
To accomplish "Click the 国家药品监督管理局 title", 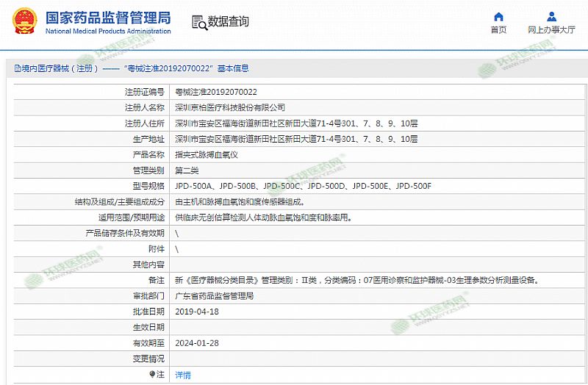I will pos(107,17).
